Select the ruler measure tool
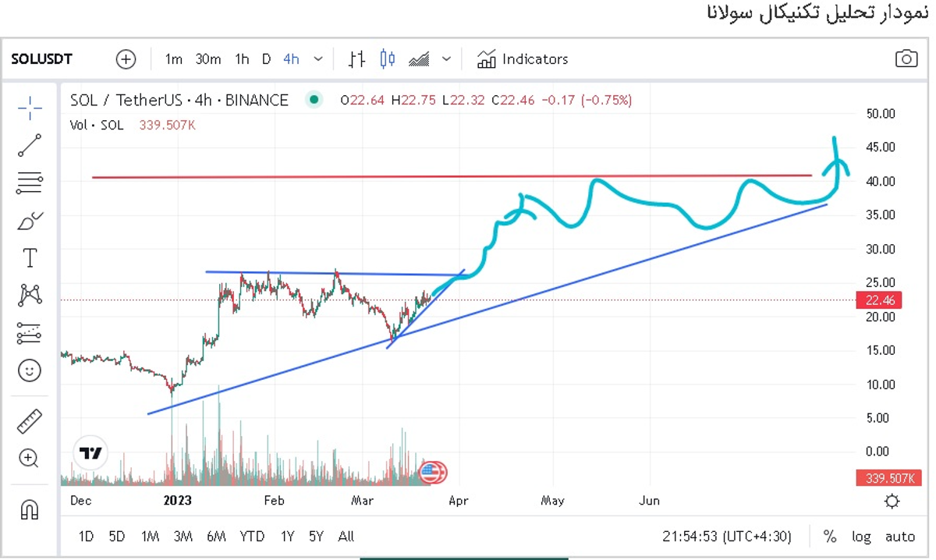Screen dimensions: 936x560 click(x=30, y=422)
